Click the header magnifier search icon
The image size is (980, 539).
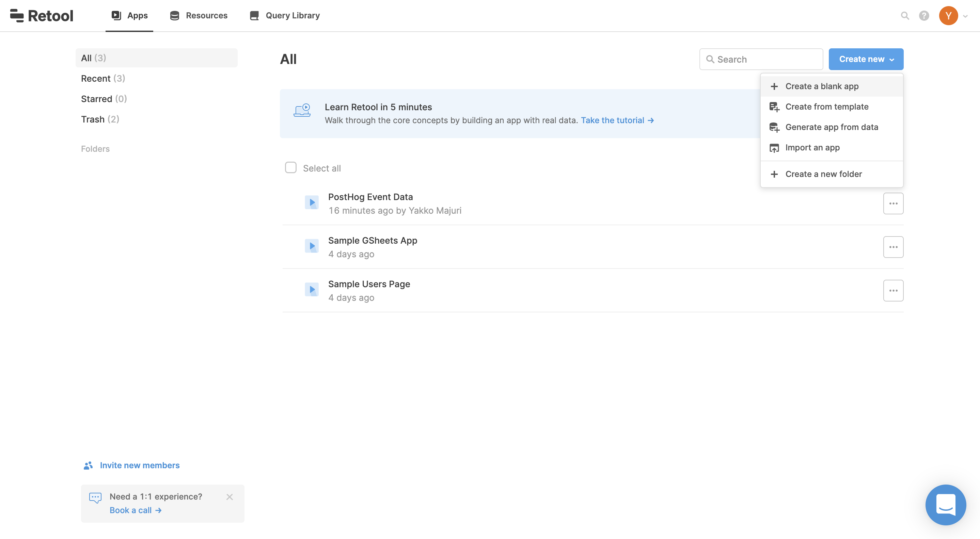tap(905, 16)
